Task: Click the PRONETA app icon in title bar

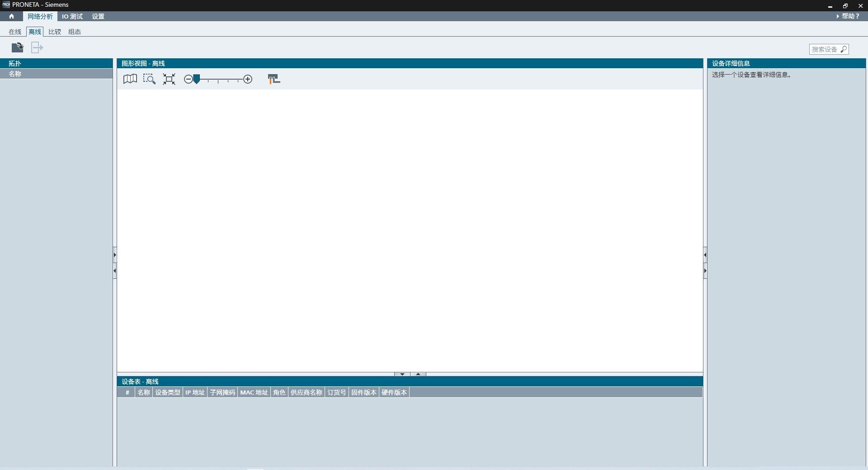Action: click(x=6, y=5)
